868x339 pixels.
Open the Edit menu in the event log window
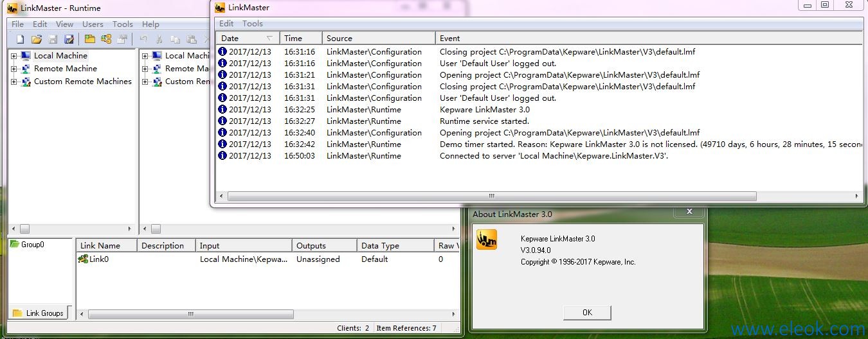click(x=226, y=24)
